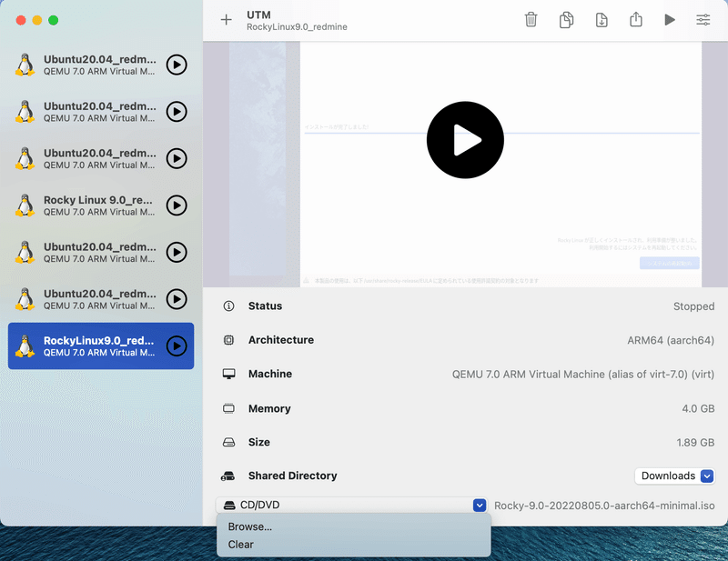728x561 pixels.
Task: Click the Shared Directory drive icon
Action: (228, 476)
